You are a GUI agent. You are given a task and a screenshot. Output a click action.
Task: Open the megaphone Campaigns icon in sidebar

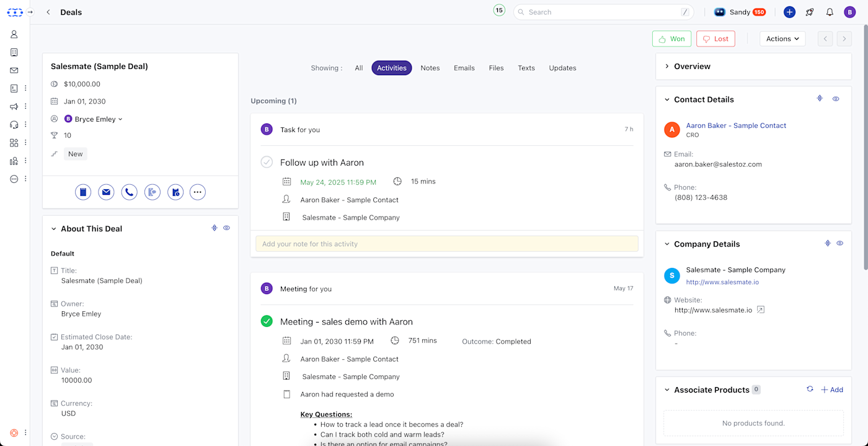click(x=14, y=107)
